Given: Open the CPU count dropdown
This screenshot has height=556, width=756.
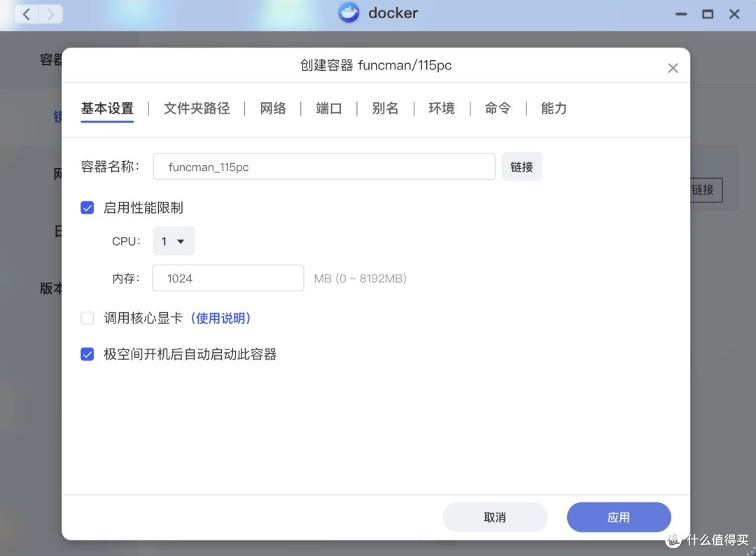Looking at the screenshot, I should point(174,241).
